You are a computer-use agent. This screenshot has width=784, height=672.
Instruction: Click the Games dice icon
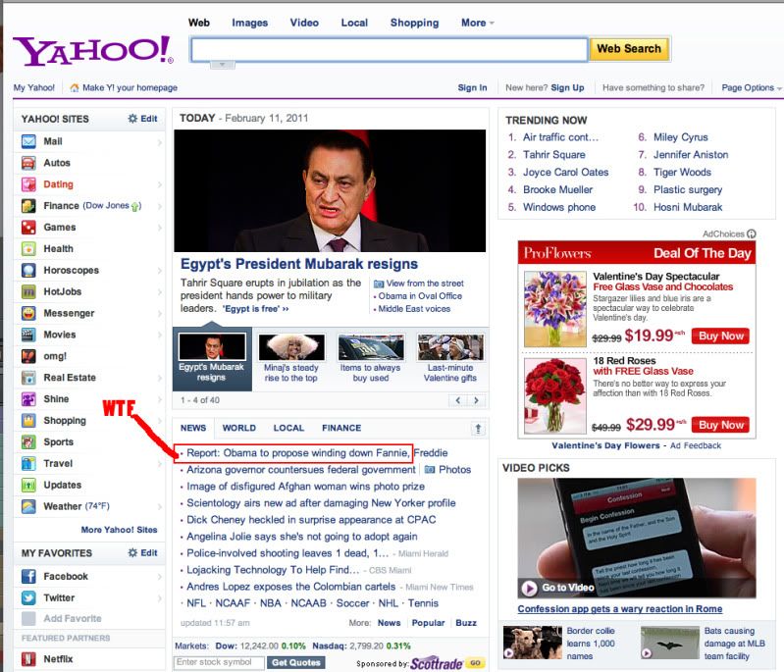point(28,228)
